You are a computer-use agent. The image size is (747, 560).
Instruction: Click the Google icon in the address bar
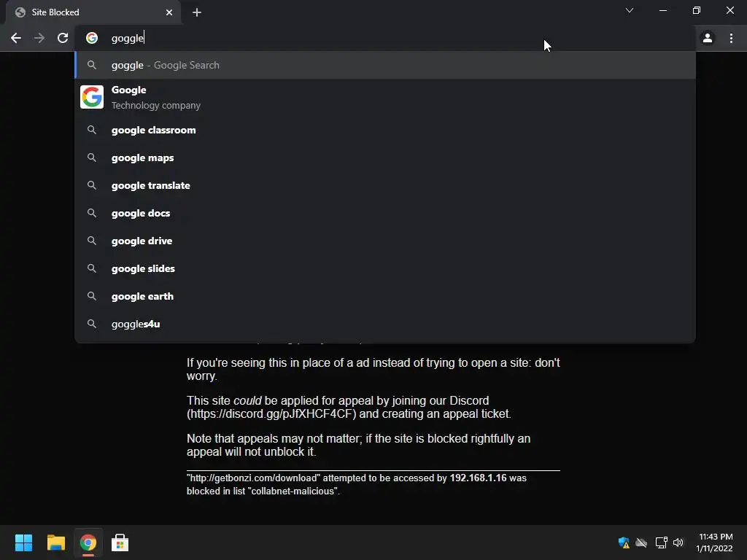(x=92, y=38)
